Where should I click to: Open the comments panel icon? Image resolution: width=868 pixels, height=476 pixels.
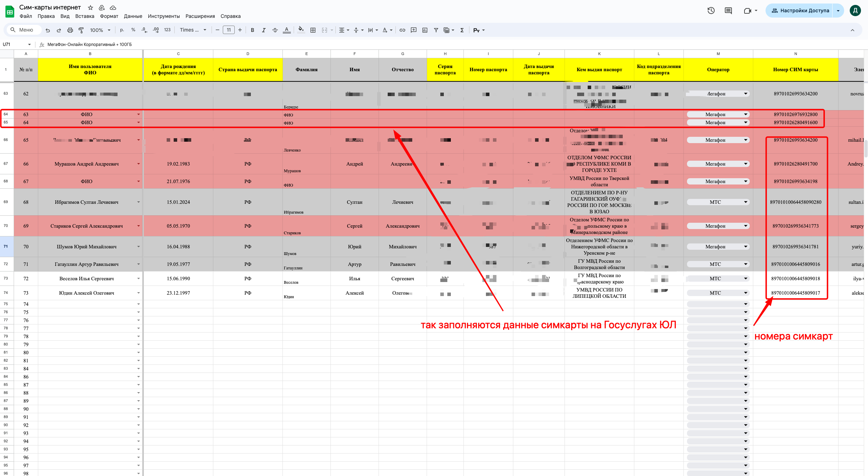[x=728, y=11]
